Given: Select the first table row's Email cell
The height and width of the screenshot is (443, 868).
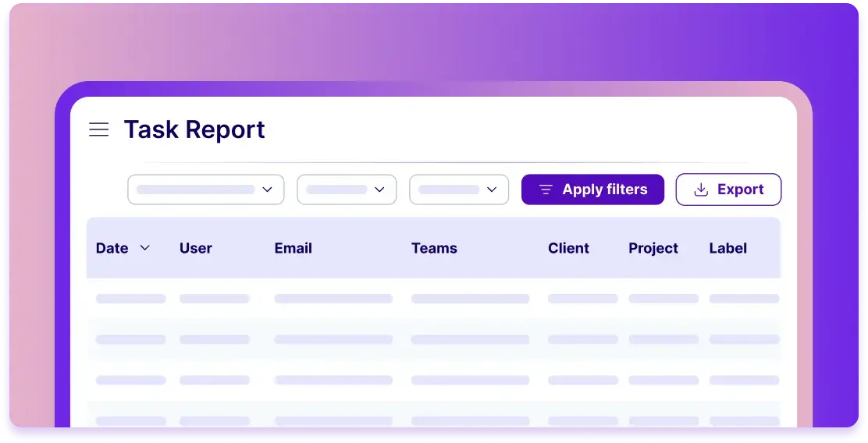Looking at the screenshot, I should [x=333, y=299].
